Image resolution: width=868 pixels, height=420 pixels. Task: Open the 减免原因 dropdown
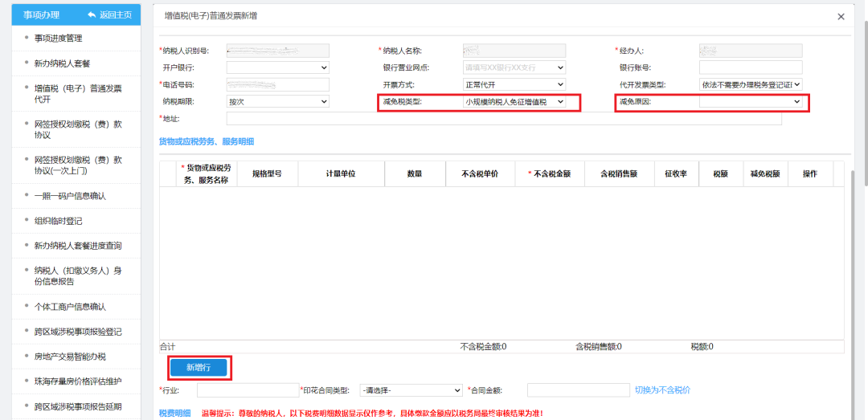(x=751, y=102)
